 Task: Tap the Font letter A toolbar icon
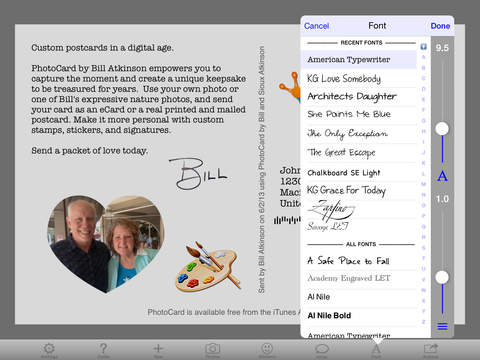click(376, 350)
